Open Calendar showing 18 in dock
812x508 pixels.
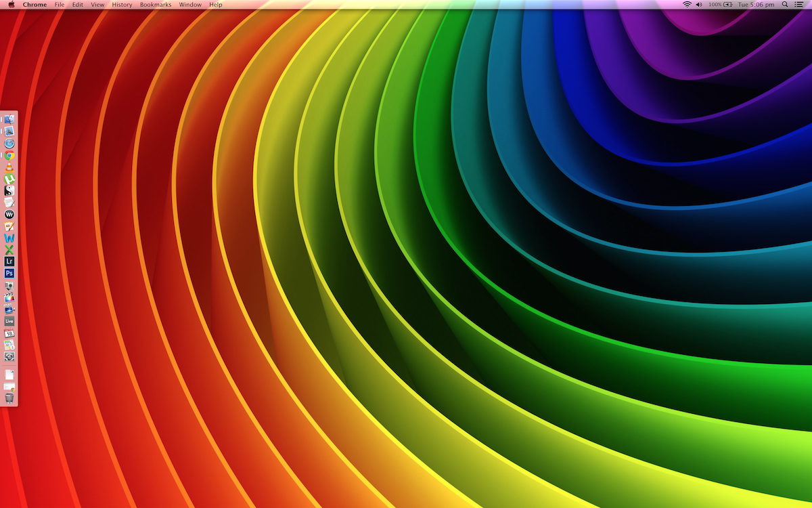point(9,333)
